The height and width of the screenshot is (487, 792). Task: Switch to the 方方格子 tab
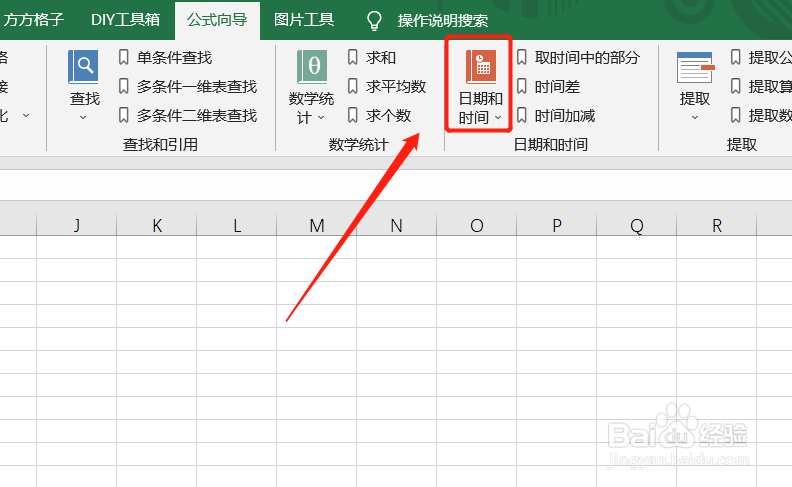coord(32,20)
